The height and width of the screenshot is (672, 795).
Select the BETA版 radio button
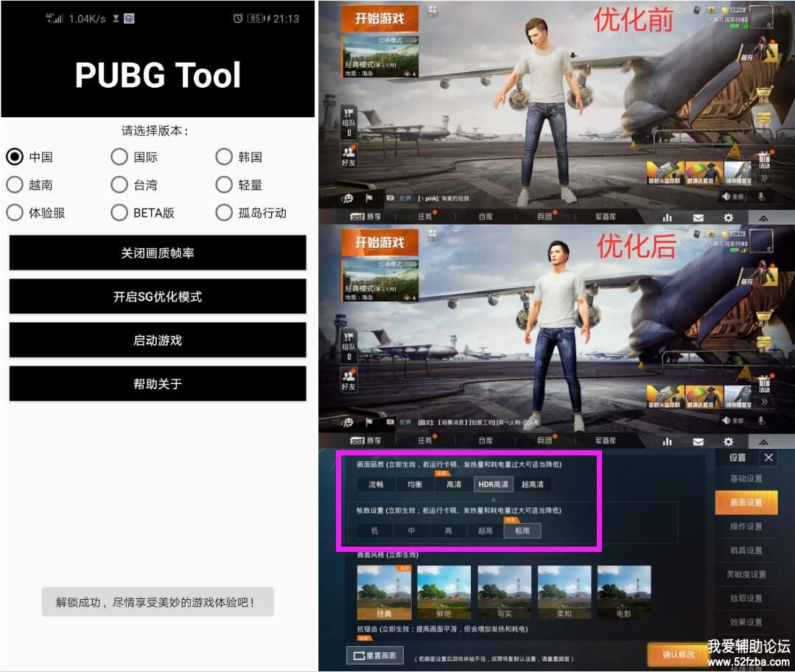tap(119, 213)
